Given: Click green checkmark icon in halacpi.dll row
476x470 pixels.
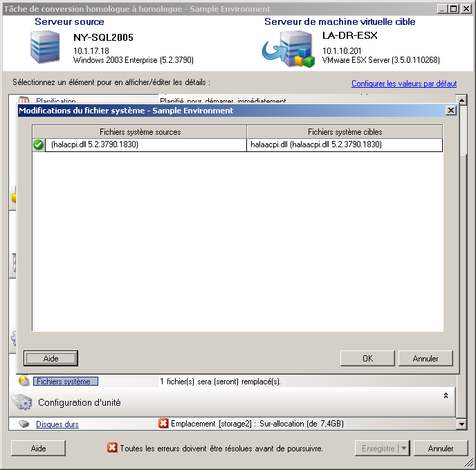Looking at the screenshot, I should click(39, 144).
